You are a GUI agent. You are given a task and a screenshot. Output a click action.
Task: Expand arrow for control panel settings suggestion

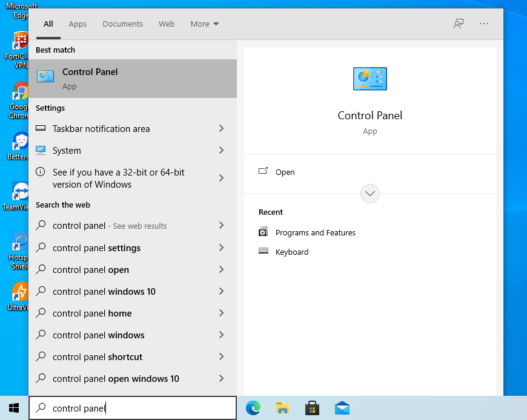(x=221, y=248)
